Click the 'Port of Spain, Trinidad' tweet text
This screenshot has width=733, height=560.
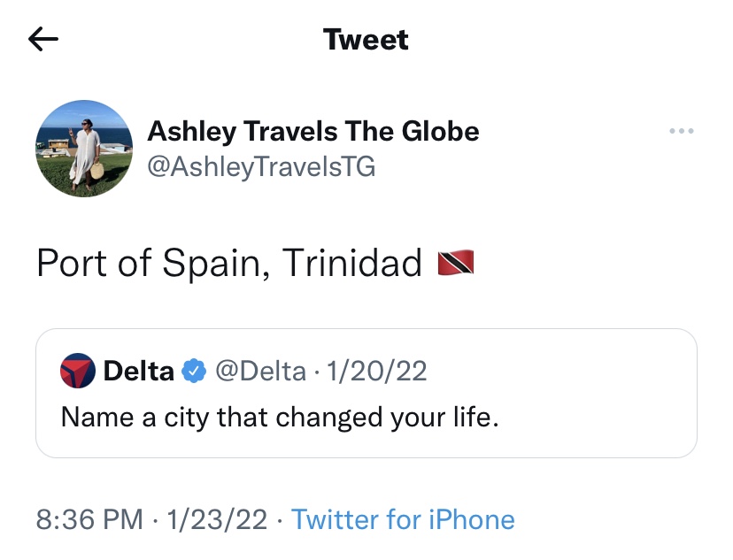(x=228, y=264)
